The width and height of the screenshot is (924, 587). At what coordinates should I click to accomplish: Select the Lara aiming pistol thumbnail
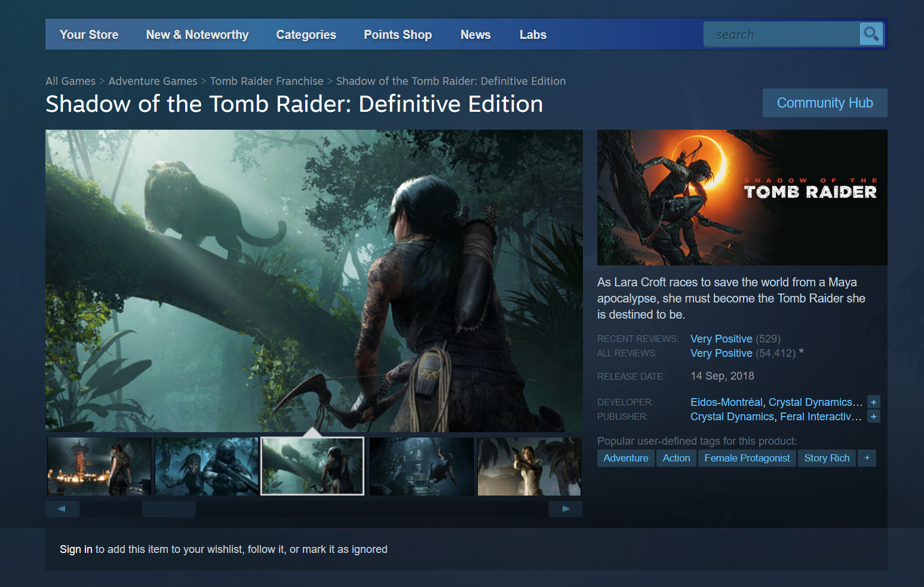[x=529, y=466]
